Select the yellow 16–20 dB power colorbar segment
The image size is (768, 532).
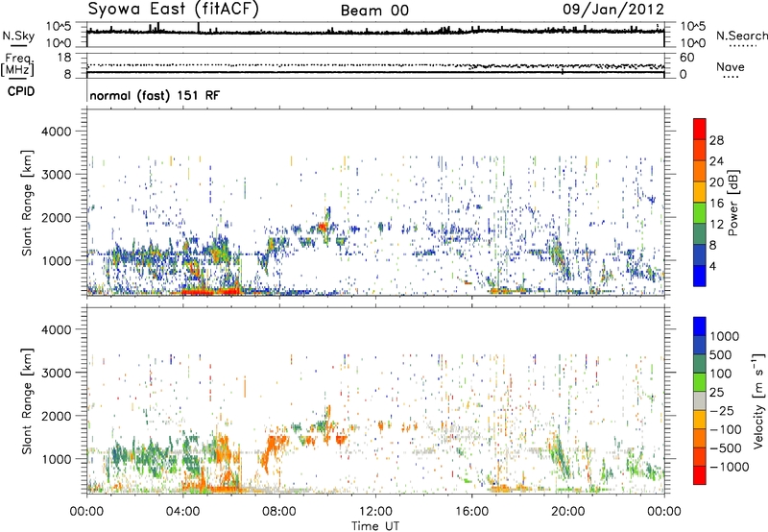[x=700, y=191]
